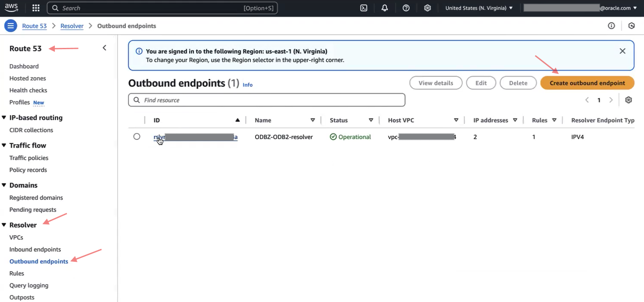Sort by the IP addresses column
Screen dimensions: 644x302
pos(515,120)
